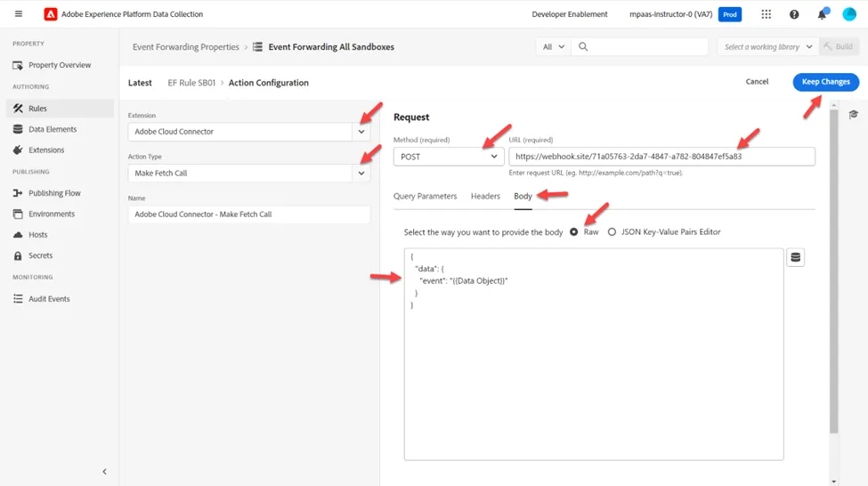Expand the Action Type dropdown arrow
The image size is (868, 486).
click(361, 174)
